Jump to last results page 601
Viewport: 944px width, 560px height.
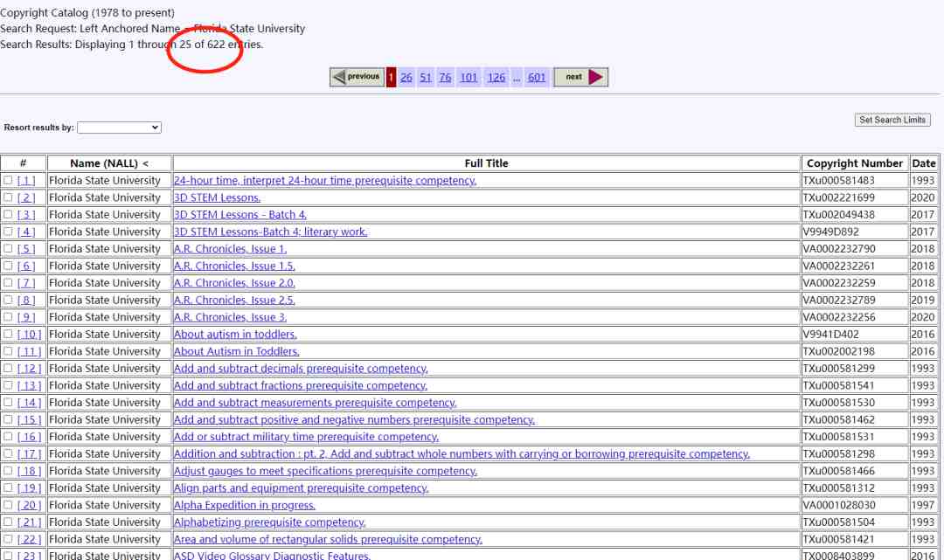(537, 78)
